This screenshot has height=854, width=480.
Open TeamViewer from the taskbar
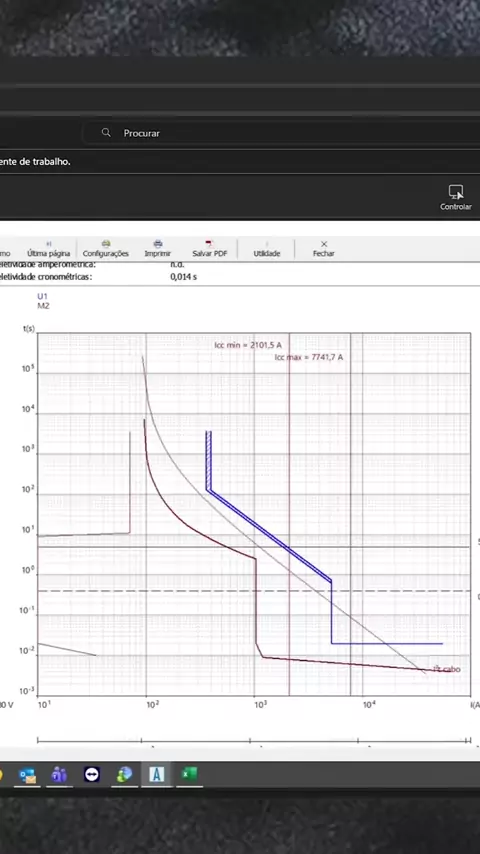tap(92, 774)
